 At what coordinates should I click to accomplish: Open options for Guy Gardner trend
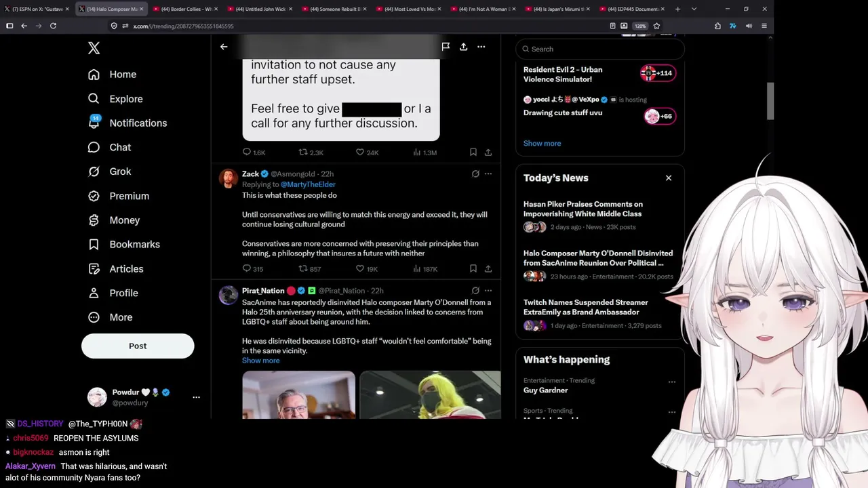(672, 382)
